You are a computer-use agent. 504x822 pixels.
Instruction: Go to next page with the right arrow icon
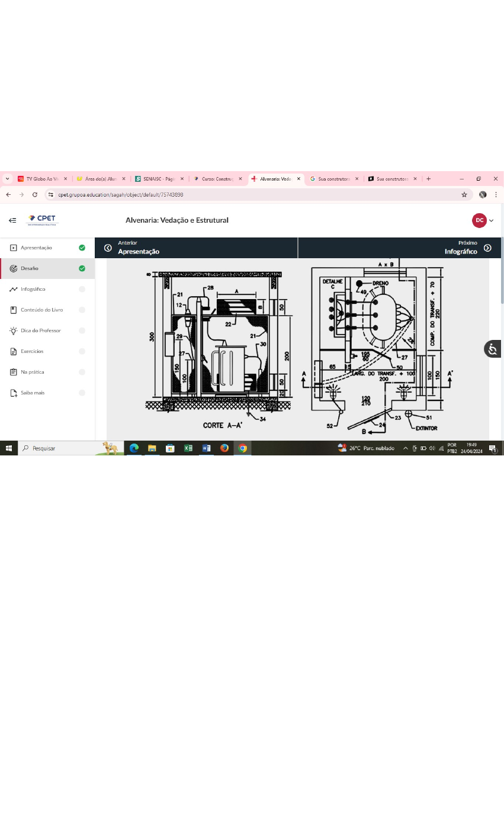tap(487, 248)
